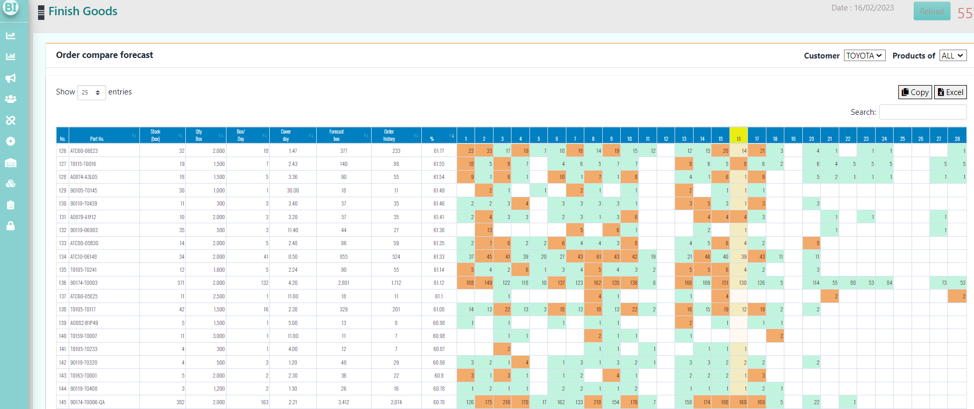Screen dimensions: 974x409
Task: Click the megaphone icon in sidebar
Action: coord(11,78)
